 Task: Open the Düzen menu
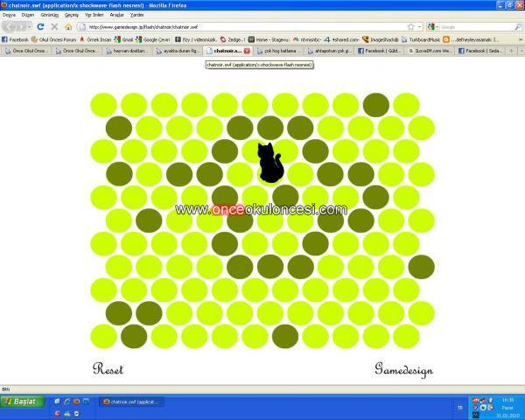click(28, 15)
